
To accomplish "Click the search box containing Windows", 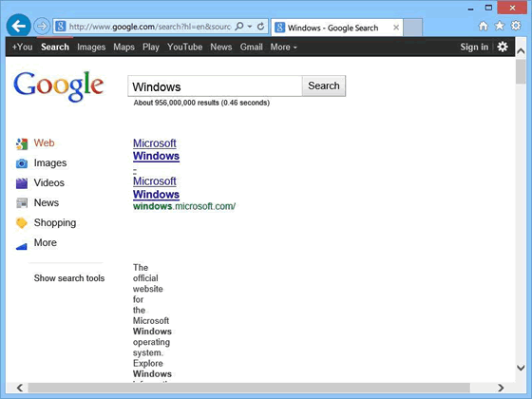I will click(215, 86).
